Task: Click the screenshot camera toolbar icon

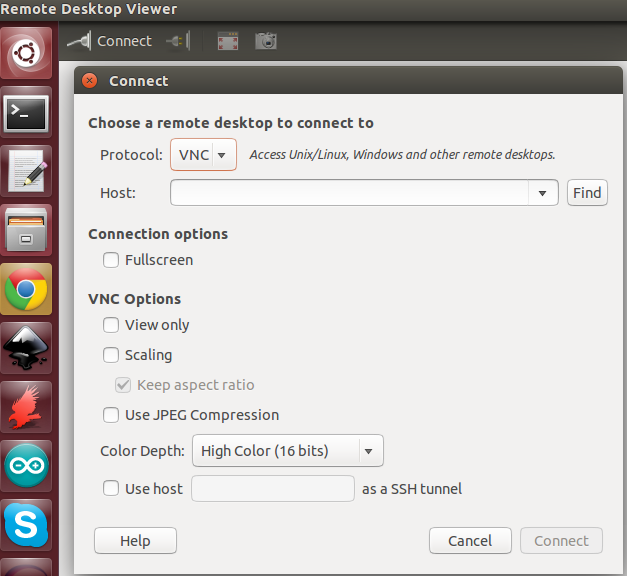Action: [x=265, y=41]
